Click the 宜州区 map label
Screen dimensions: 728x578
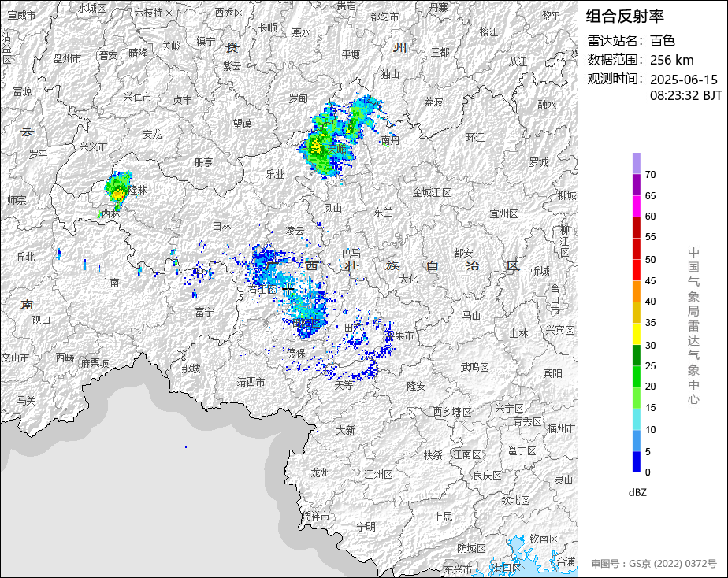[x=503, y=214]
